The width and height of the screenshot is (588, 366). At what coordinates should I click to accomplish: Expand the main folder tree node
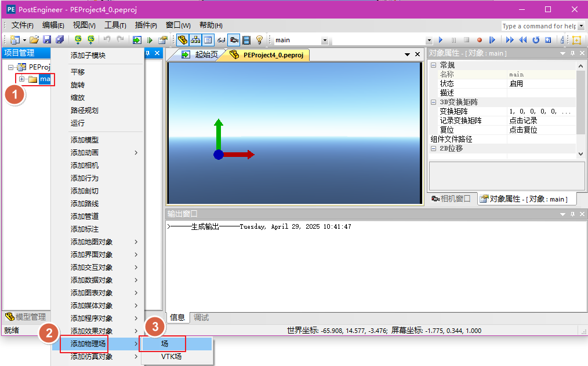[21, 79]
